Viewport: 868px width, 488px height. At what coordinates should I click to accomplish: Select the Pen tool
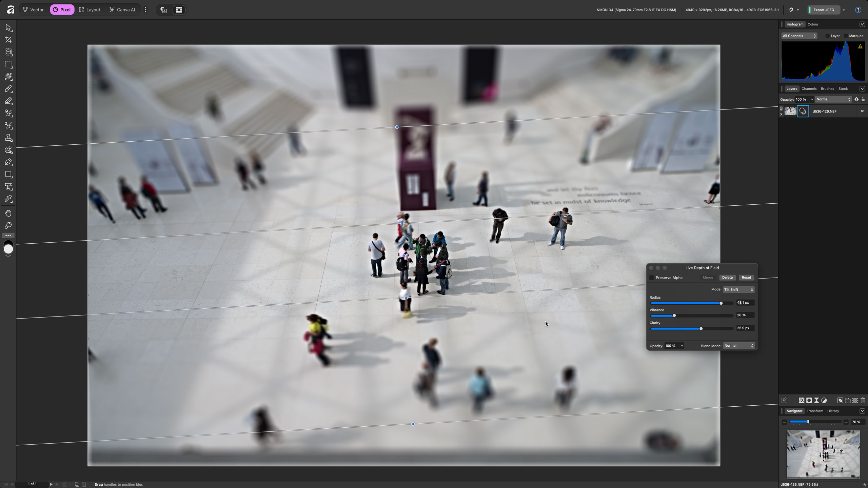coord(8,162)
